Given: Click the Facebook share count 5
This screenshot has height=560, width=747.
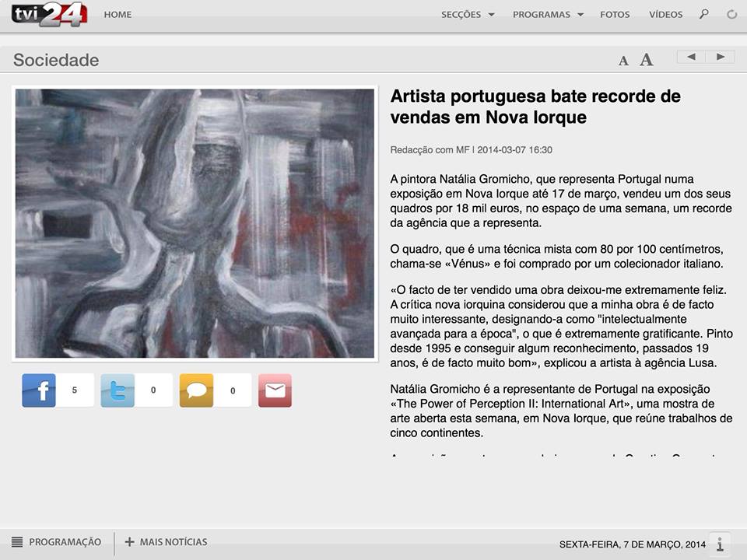Looking at the screenshot, I should (75, 390).
